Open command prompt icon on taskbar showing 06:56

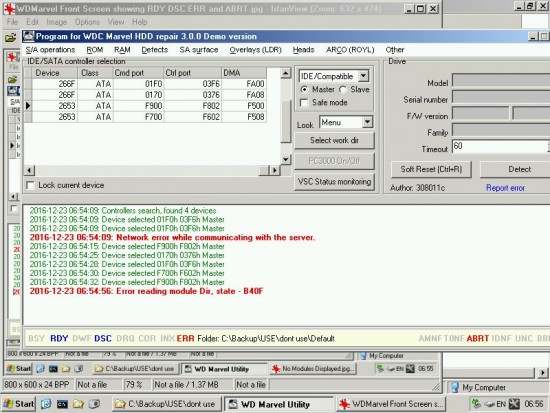pos(62,404)
